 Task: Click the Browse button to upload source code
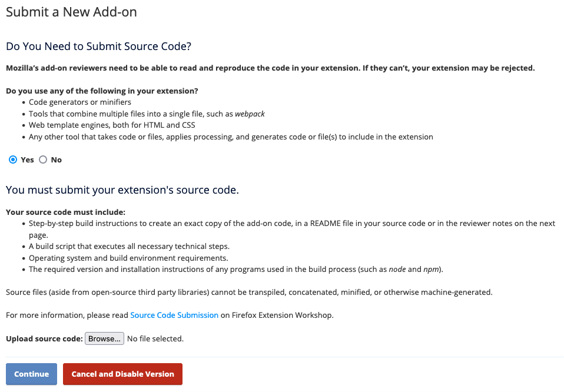[104, 338]
